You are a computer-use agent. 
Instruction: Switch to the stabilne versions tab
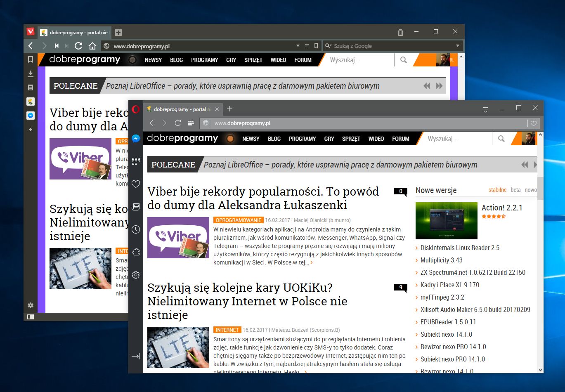click(x=497, y=190)
